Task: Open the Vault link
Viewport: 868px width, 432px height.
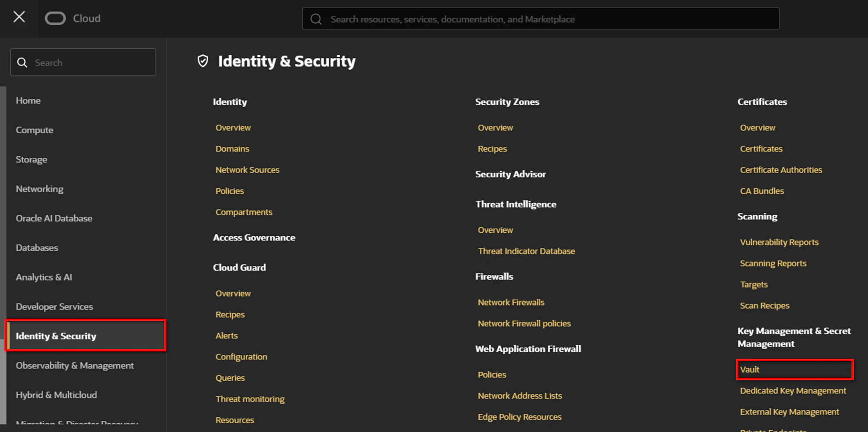Action: click(x=750, y=369)
